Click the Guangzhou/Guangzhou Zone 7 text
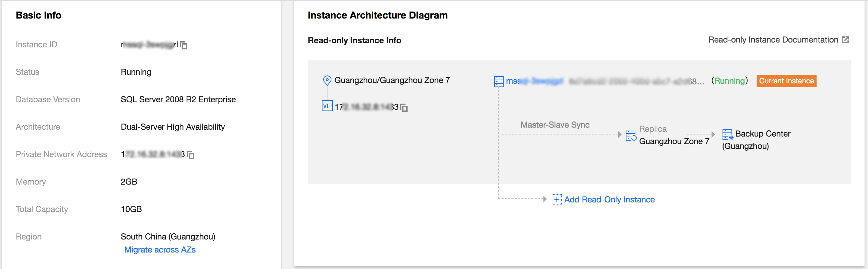Viewport: 868px width, 269px height. pyautogui.click(x=392, y=80)
